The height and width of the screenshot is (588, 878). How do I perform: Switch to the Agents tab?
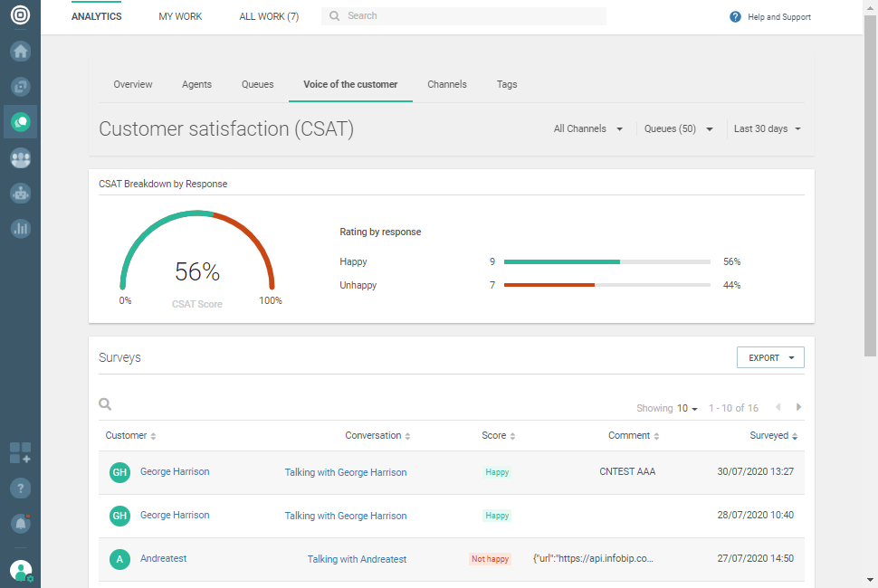tap(196, 84)
